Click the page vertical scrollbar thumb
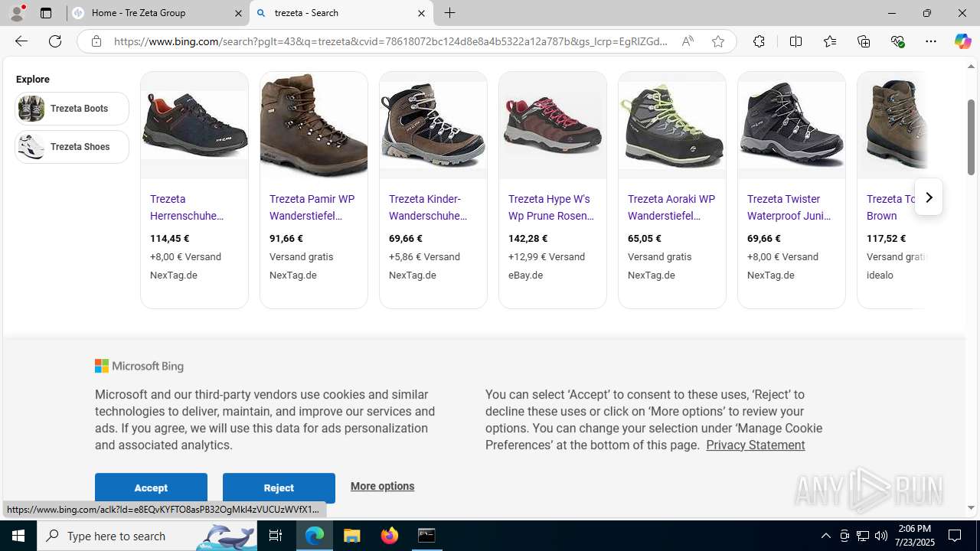This screenshot has height=551, width=980. [971, 136]
